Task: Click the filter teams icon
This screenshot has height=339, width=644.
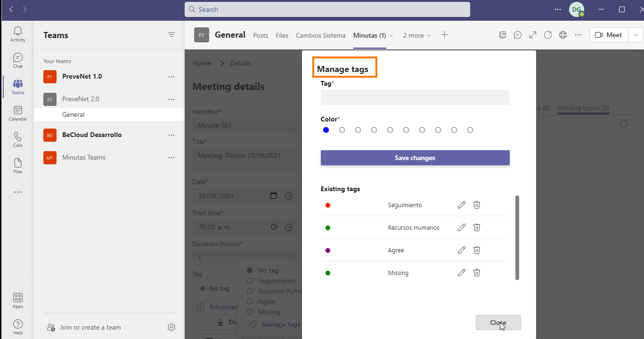Action: (171, 35)
